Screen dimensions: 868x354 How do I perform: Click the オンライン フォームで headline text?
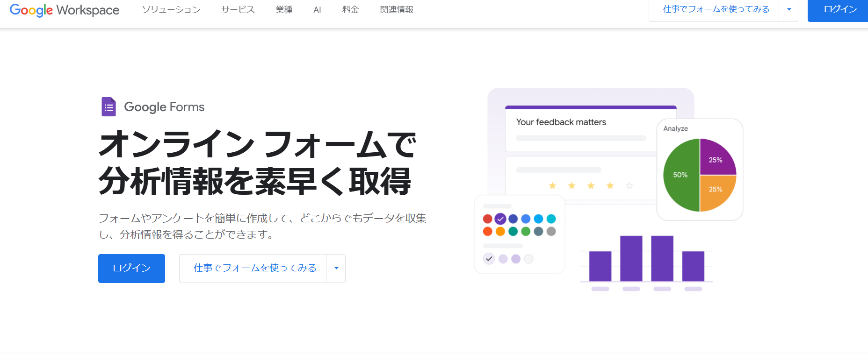pos(257,144)
